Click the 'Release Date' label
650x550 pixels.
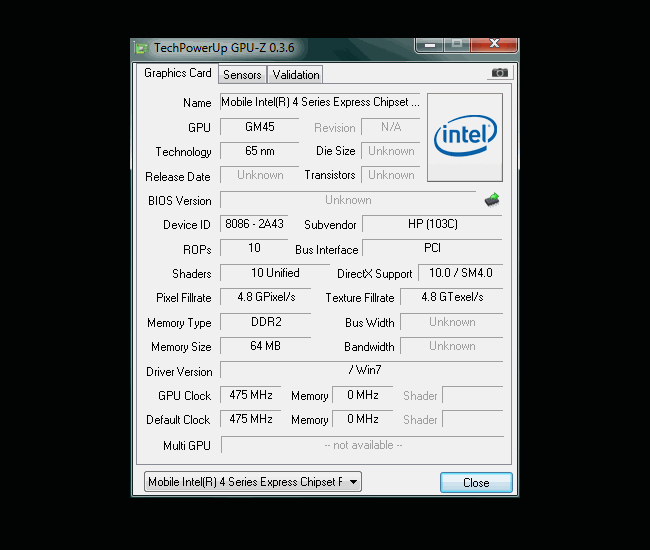point(178,177)
